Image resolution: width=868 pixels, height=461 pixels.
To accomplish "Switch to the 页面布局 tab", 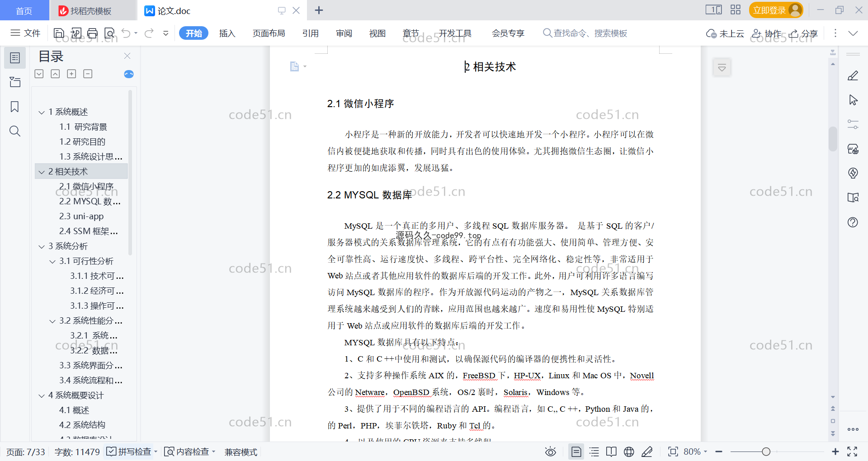I will (269, 33).
